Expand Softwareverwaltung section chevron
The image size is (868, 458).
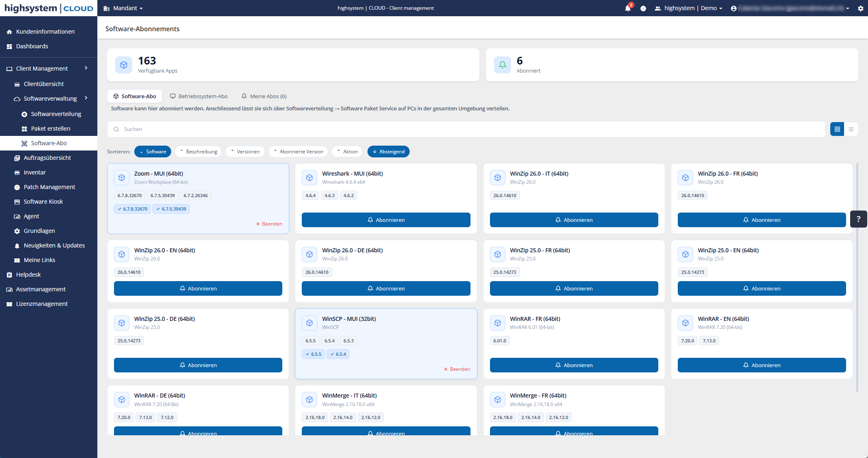click(86, 98)
